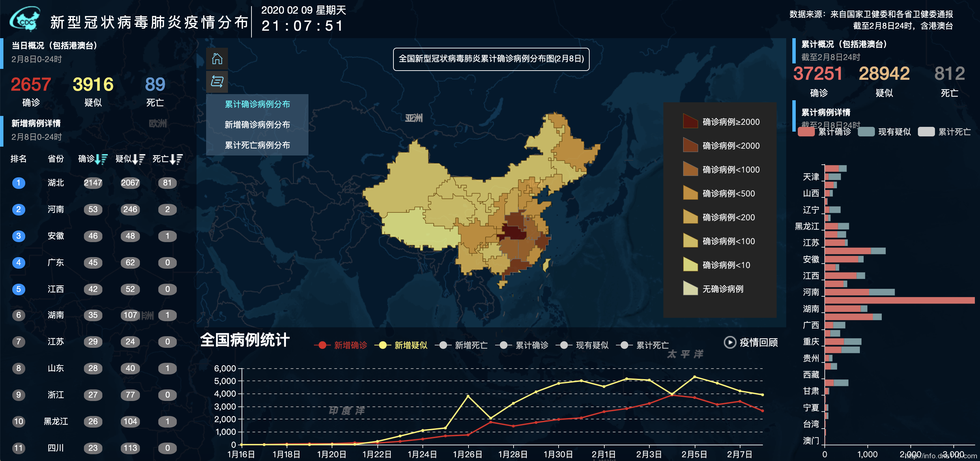The width and height of the screenshot is (980, 461).
Task: Click the CDC logo at top left
Action: [25, 19]
